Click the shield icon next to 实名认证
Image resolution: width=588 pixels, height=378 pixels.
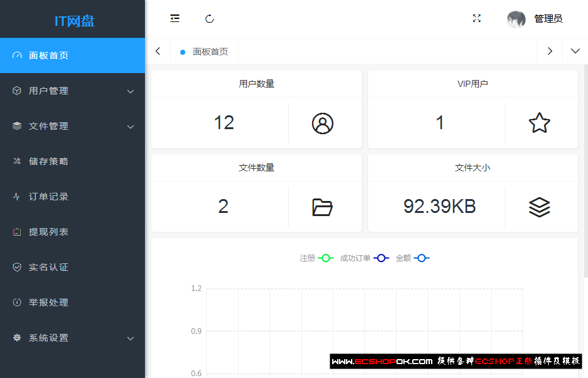[17, 267]
